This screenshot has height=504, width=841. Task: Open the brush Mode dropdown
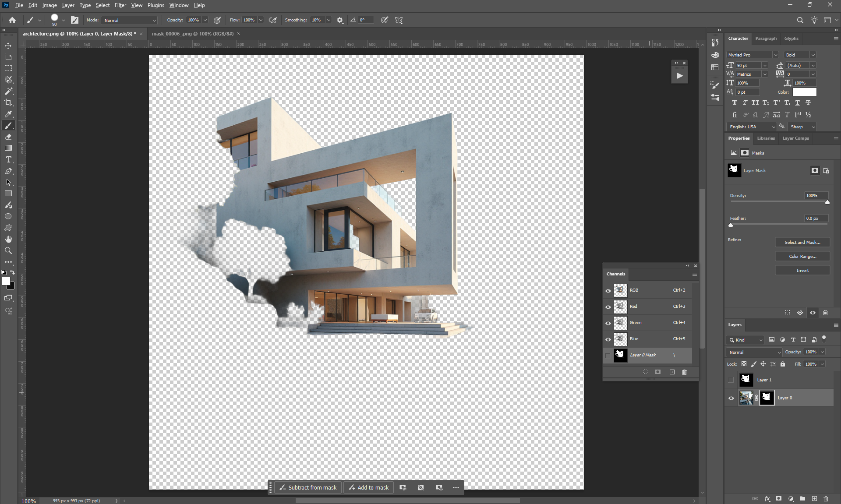click(x=129, y=20)
